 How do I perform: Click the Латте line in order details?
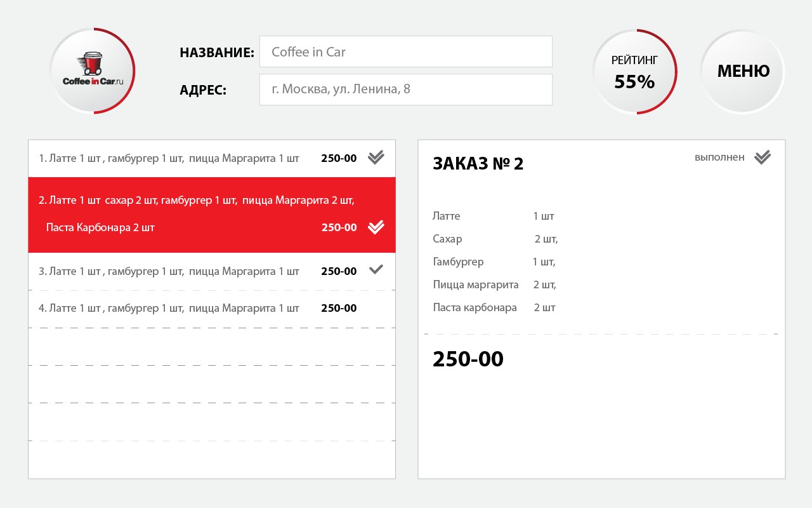click(x=447, y=216)
